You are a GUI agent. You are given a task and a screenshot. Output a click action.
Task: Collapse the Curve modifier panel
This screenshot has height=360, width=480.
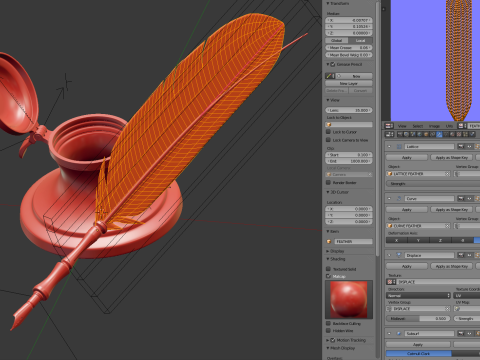389,199
